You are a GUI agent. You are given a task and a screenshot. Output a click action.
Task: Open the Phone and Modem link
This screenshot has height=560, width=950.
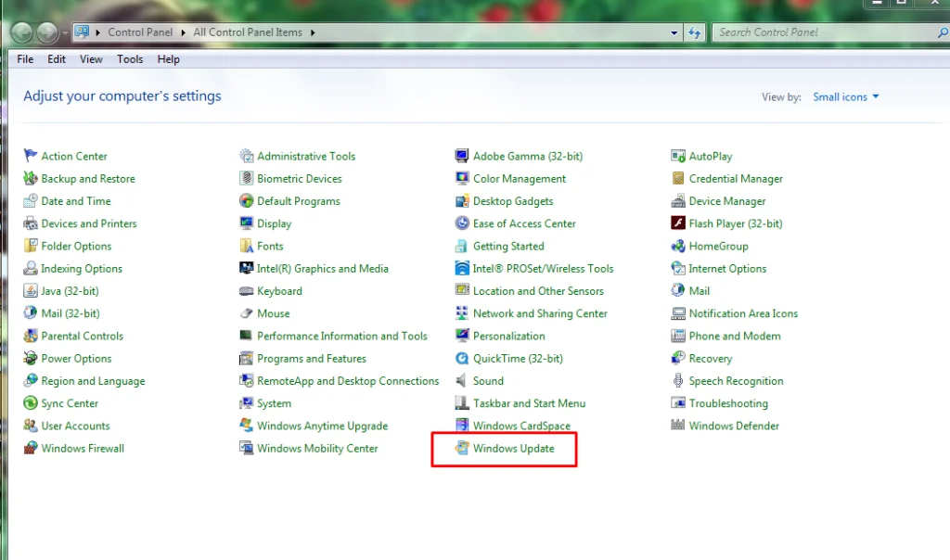click(735, 336)
